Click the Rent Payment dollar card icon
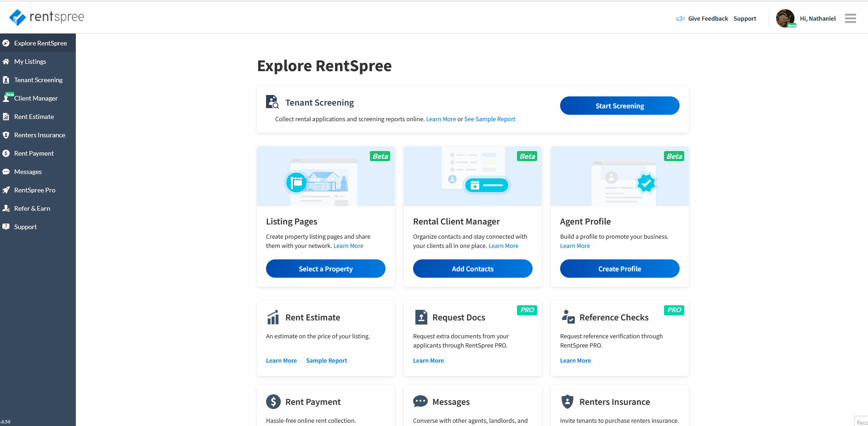This screenshot has height=426, width=868. 273,402
